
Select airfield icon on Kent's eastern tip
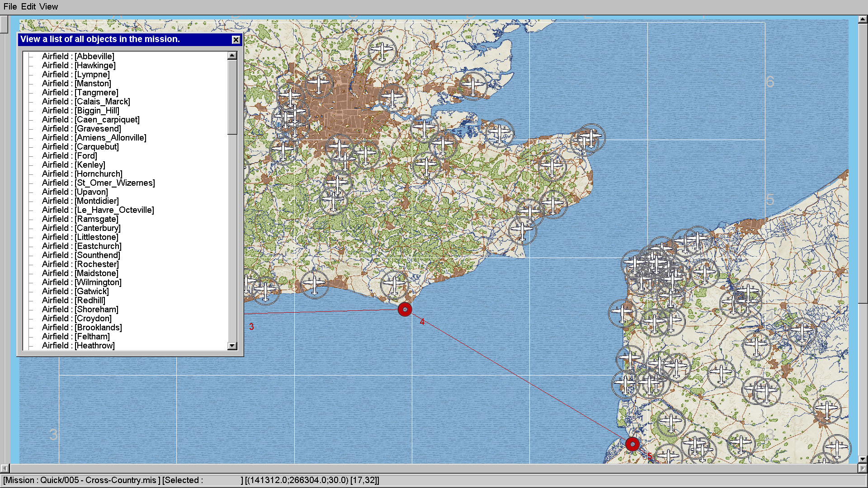[590, 137]
